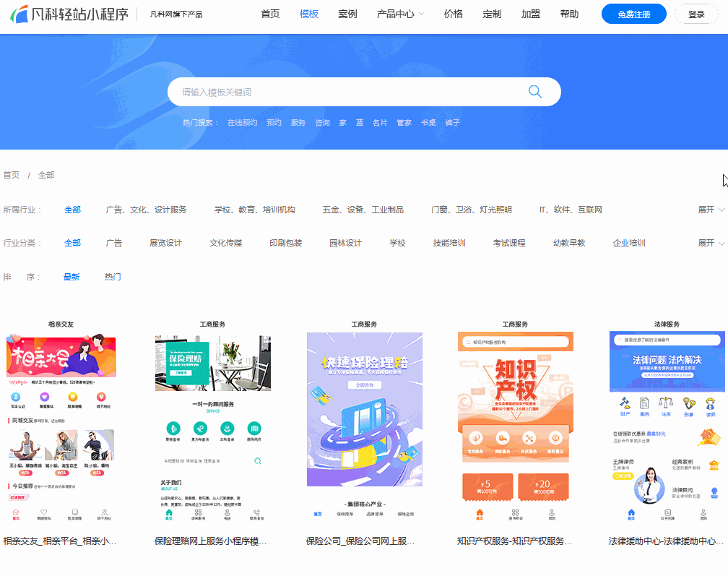Expand the 所属行业 row via 展开

(x=711, y=209)
